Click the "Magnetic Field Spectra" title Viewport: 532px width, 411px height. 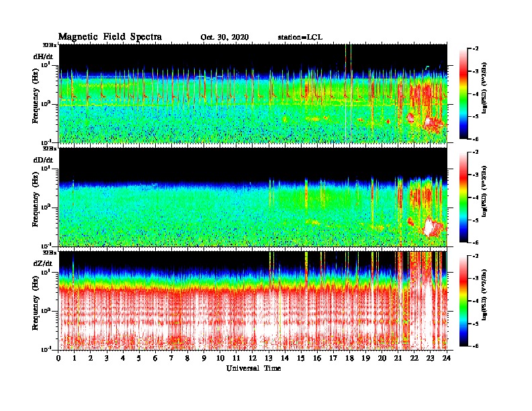point(110,37)
